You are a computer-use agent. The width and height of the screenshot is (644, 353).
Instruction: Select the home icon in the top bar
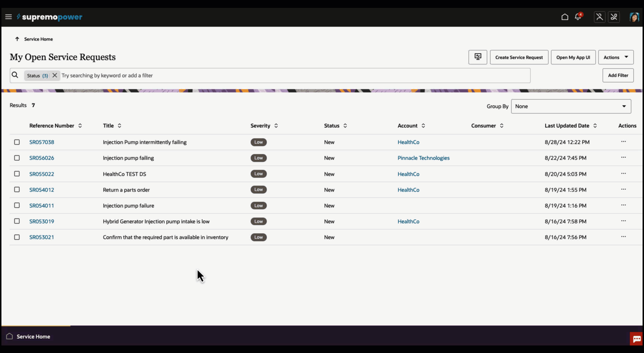565,17
